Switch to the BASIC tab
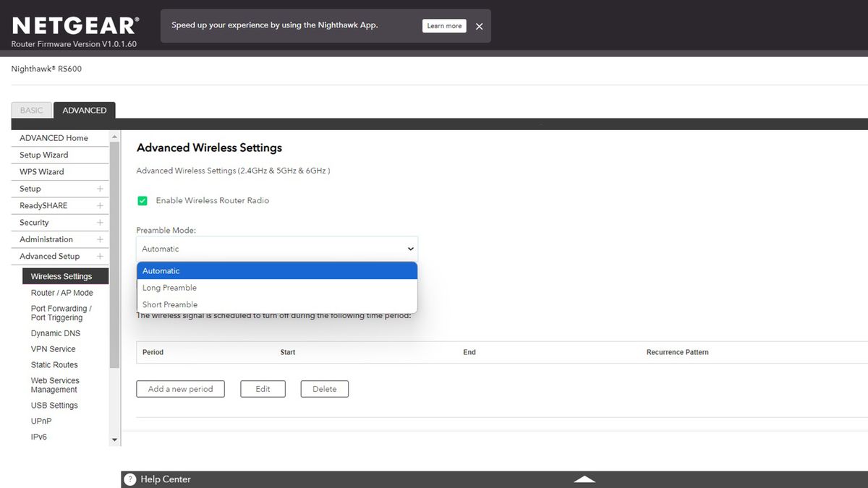 click(31, 110)
